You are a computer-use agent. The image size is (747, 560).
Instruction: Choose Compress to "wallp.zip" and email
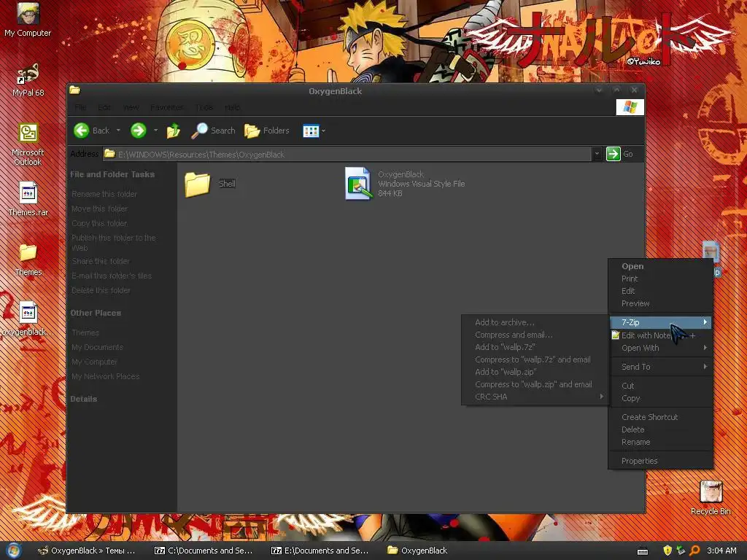tap(535, 384)
